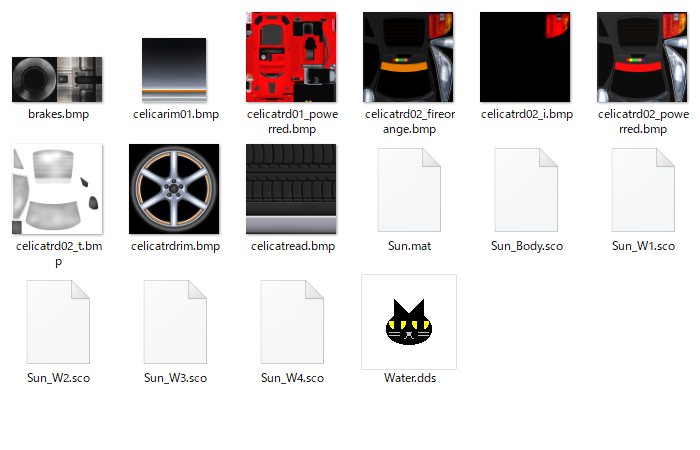Image resolution: width=700 pixels, height=450 pixels.
Task: Select the Sun.mat file icon
Action: [409, 190]
